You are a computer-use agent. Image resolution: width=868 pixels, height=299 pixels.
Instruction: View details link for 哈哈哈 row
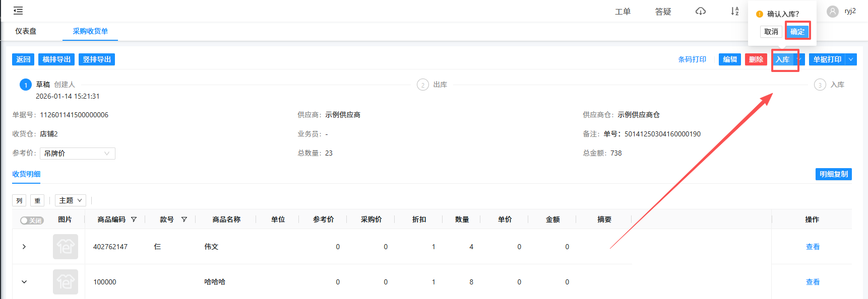click(x=813, y=282)
